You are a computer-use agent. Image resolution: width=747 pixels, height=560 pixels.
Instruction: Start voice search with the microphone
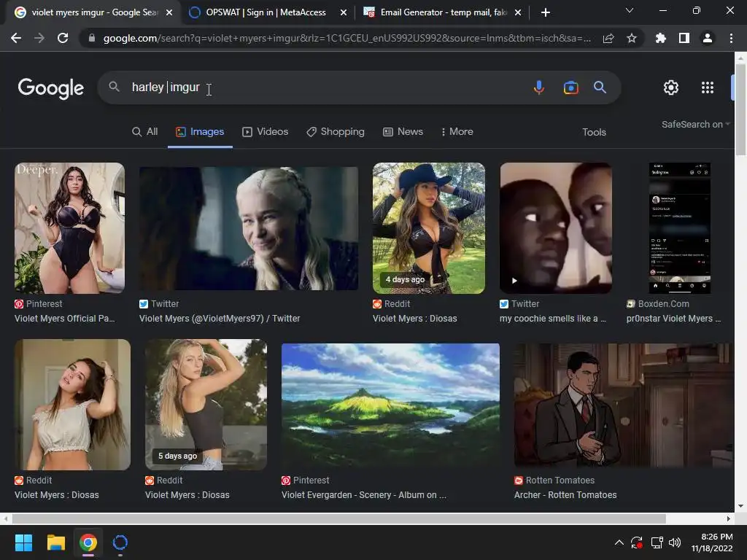[x=539, y=87]
